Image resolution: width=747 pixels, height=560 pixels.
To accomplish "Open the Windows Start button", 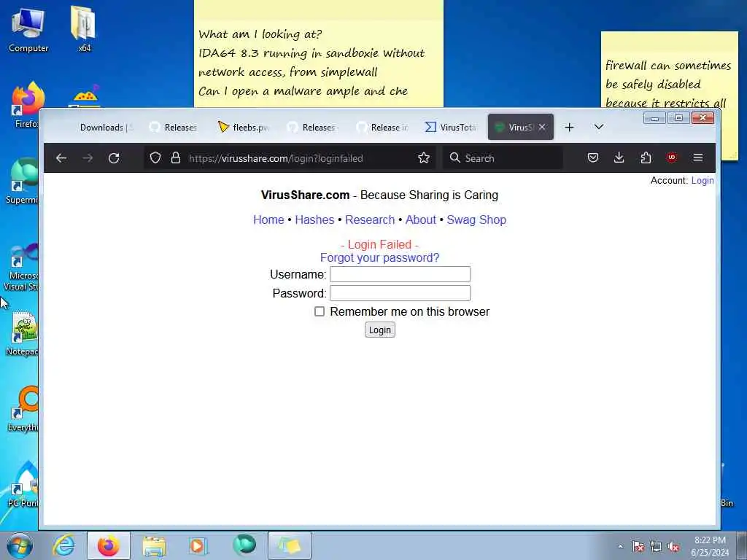I will tap(20, 545).
